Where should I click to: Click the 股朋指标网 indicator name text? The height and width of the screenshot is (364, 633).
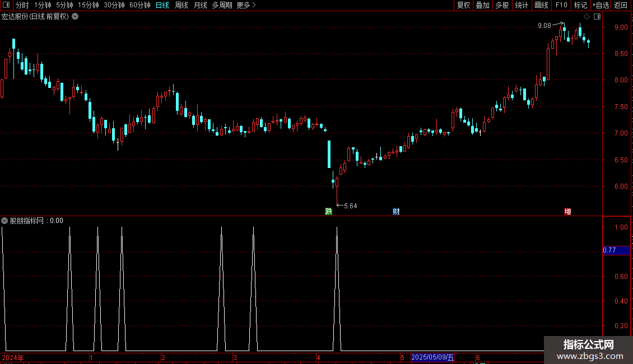point(27,221)
